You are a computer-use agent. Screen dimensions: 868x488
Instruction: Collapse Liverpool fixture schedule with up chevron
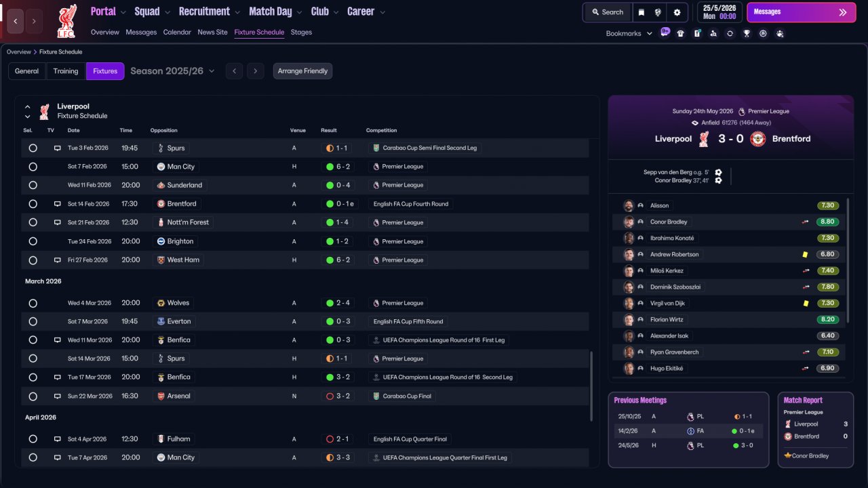point(28,106)
